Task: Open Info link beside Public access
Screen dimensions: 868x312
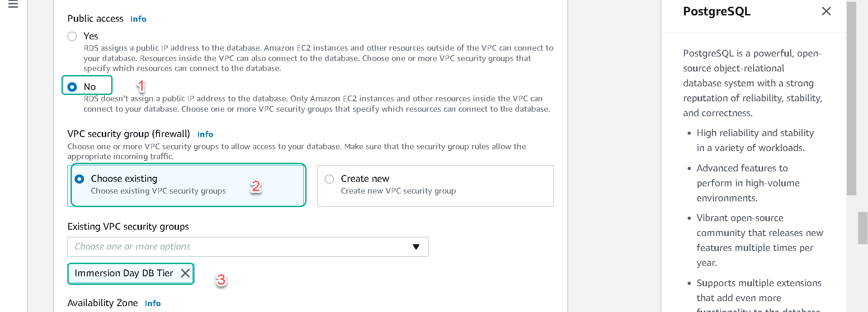Action: 138,19
